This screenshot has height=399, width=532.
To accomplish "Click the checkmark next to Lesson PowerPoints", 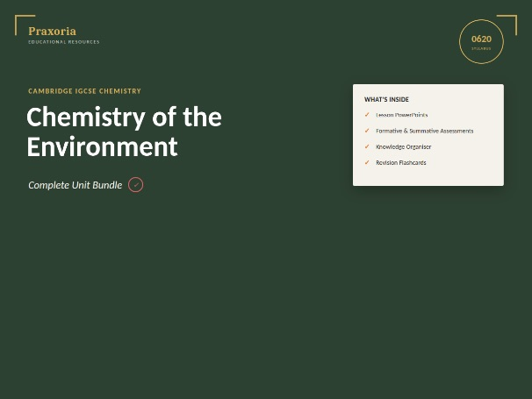I will click(x=367, y=115).
